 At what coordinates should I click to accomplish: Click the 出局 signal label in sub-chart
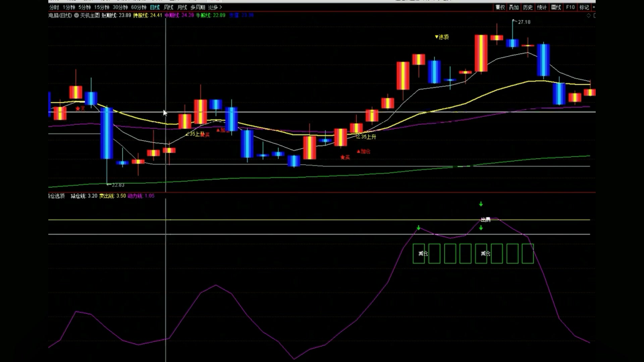coord(485,220)
